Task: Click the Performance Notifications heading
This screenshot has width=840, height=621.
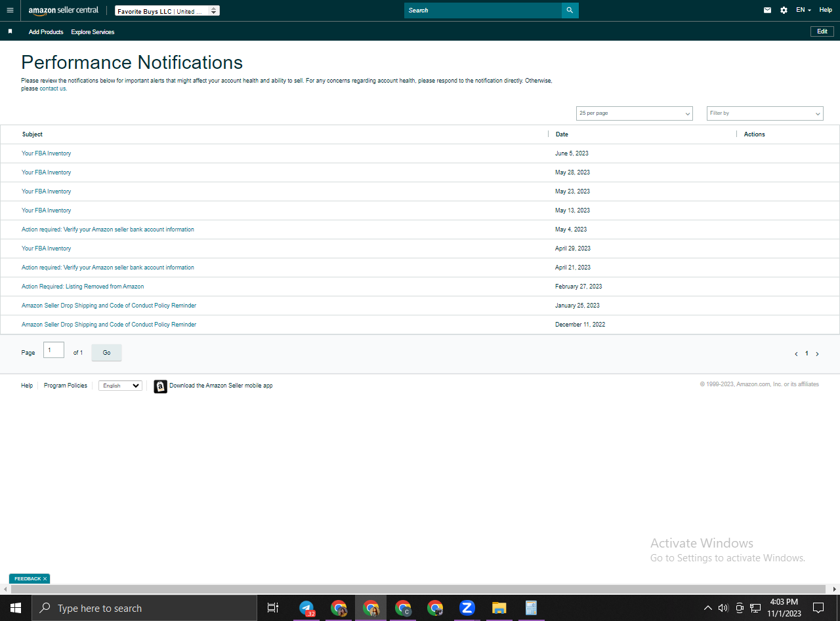Action: click(132, 62)
